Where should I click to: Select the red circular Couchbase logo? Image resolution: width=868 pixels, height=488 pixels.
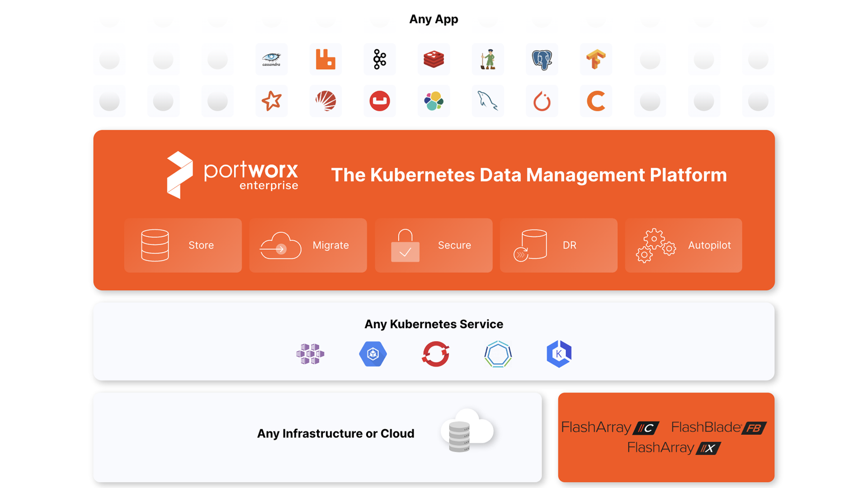click(380, 101)
